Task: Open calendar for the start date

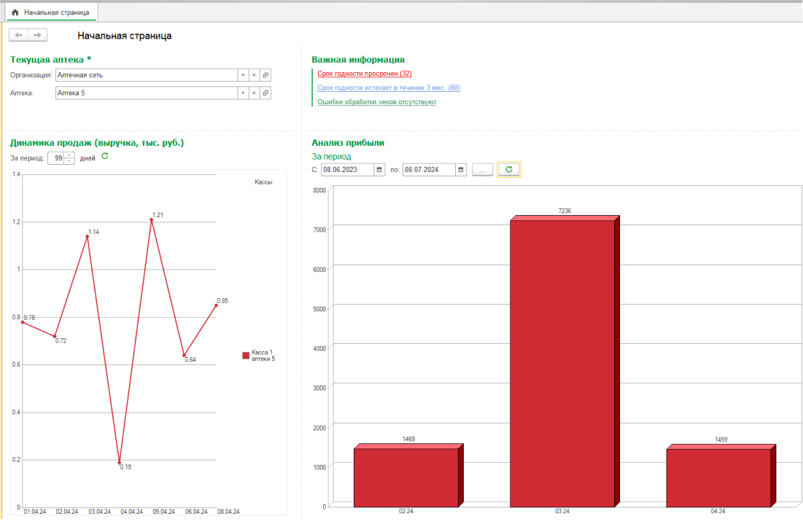Action: 379,170
